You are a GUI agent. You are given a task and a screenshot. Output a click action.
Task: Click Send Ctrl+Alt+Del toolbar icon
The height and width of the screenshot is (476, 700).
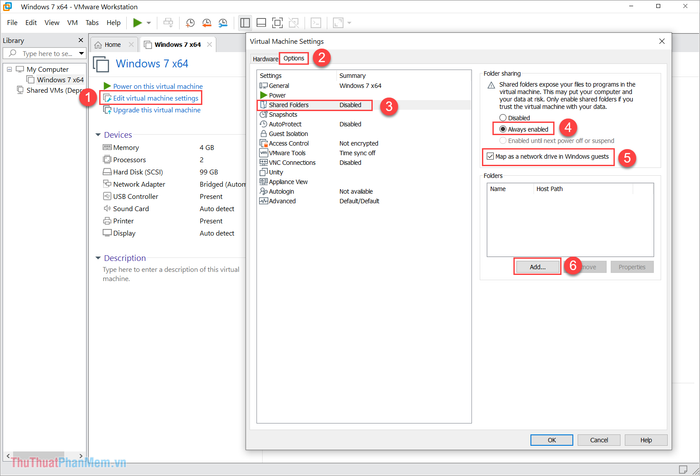(168, 22)
